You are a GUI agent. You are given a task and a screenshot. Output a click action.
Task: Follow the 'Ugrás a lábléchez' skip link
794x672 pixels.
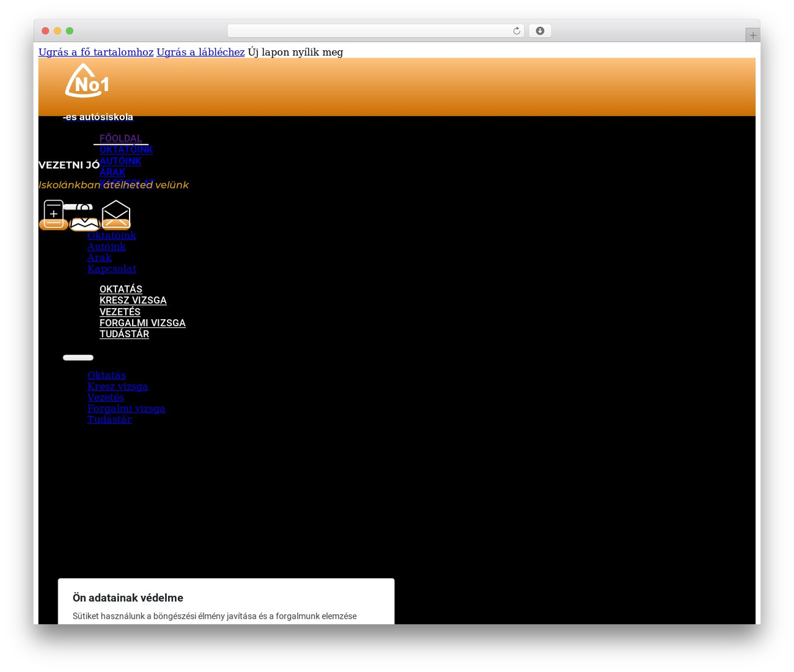(200, 52)
